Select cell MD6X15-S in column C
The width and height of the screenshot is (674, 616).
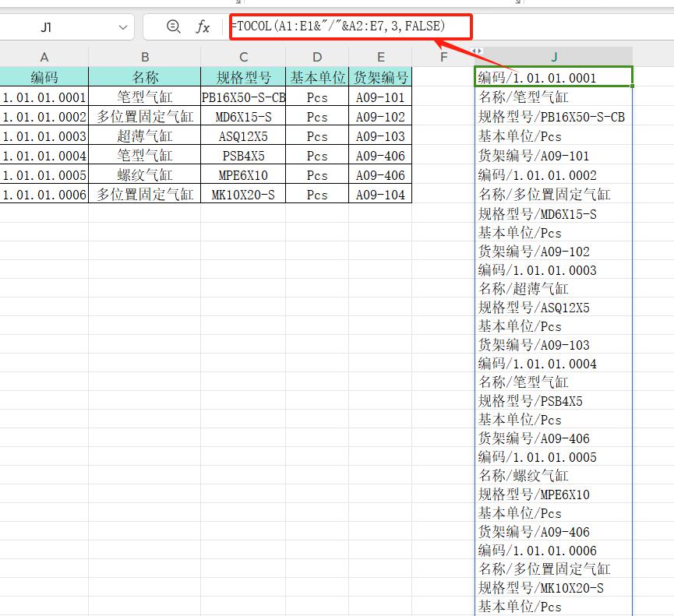click(x=243, y=116)
